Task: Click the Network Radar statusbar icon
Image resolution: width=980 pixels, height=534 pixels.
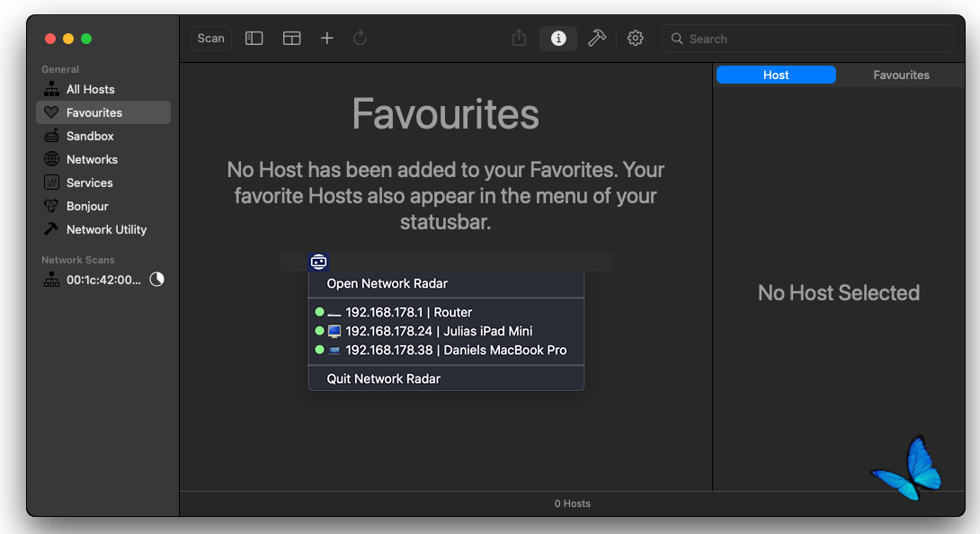Action: (319, 262)
